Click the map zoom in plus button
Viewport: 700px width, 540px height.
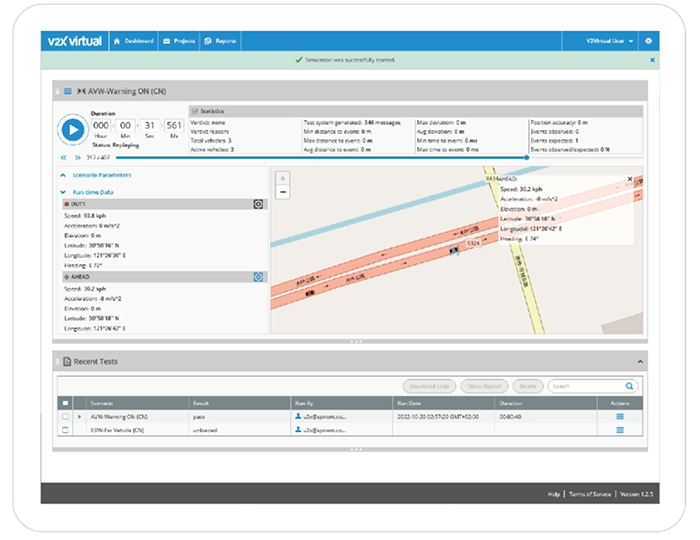[283, 179]
